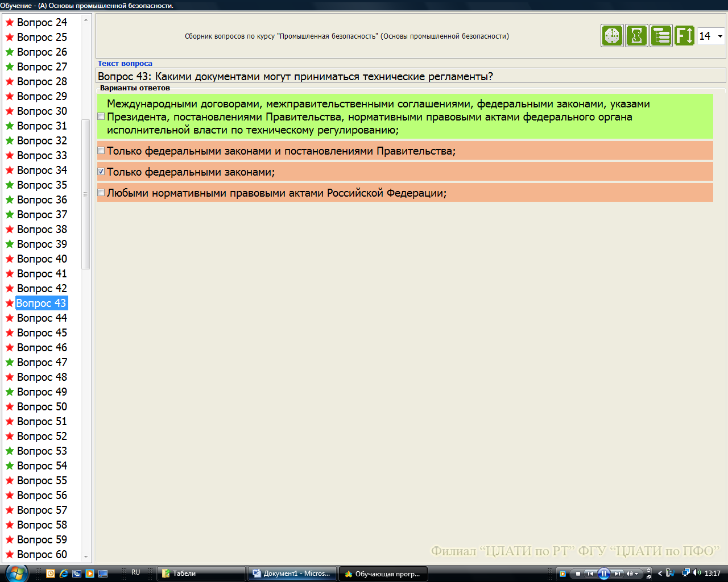Open the font size 14 dropdown

pos(720,36)
